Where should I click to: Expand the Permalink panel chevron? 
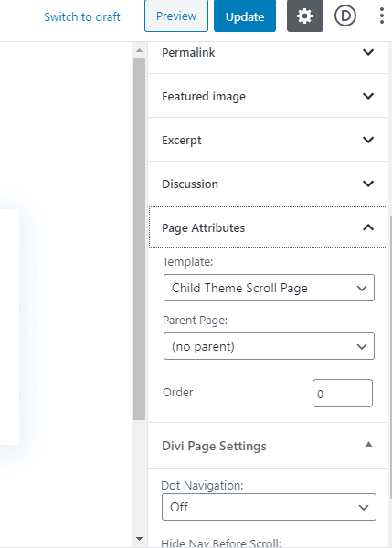pyautogui.click(x=368, y=52)
